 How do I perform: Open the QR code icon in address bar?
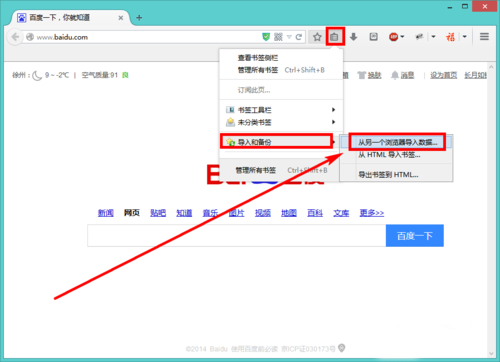pos(278,37)
